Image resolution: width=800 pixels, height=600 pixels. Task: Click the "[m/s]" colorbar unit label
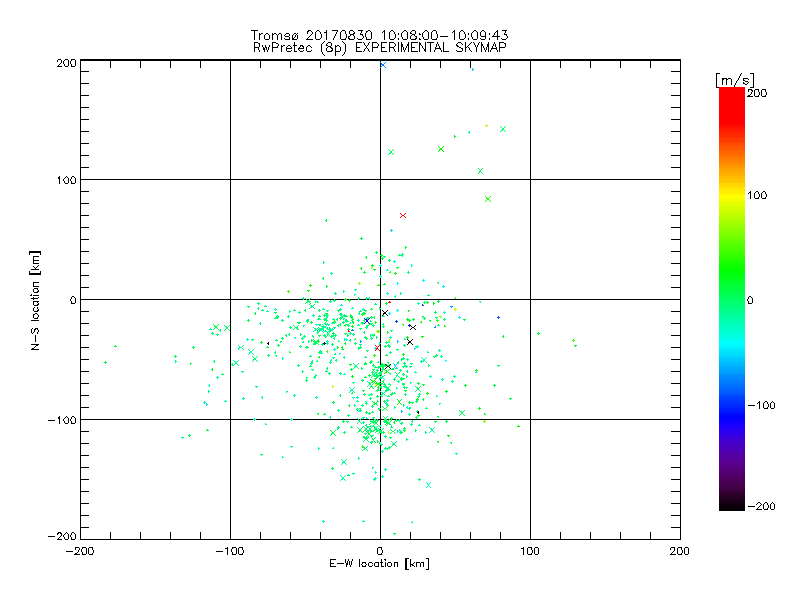735,80
